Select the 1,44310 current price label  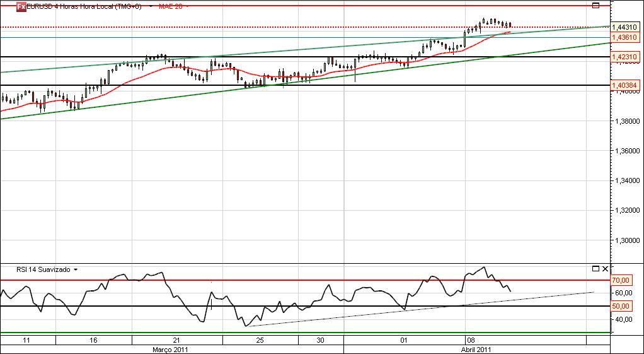click(x=624, y=27)
